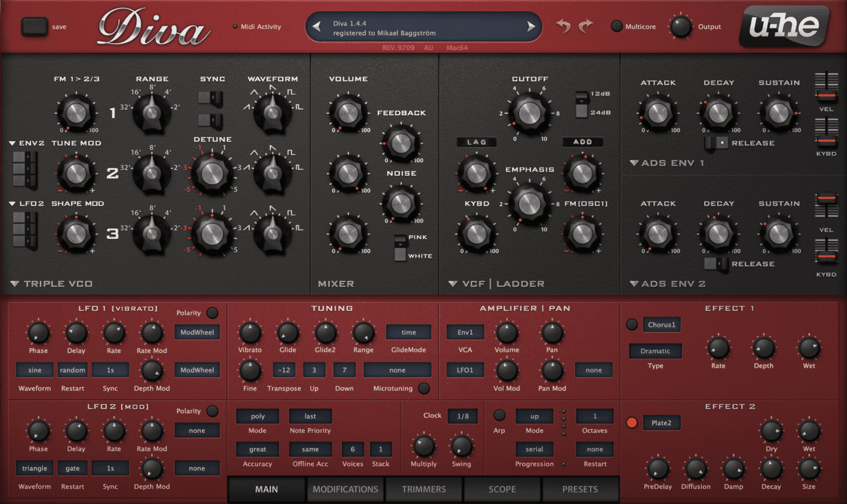
Task: Toggle Effect 1 power button
Action: [632, 324]
